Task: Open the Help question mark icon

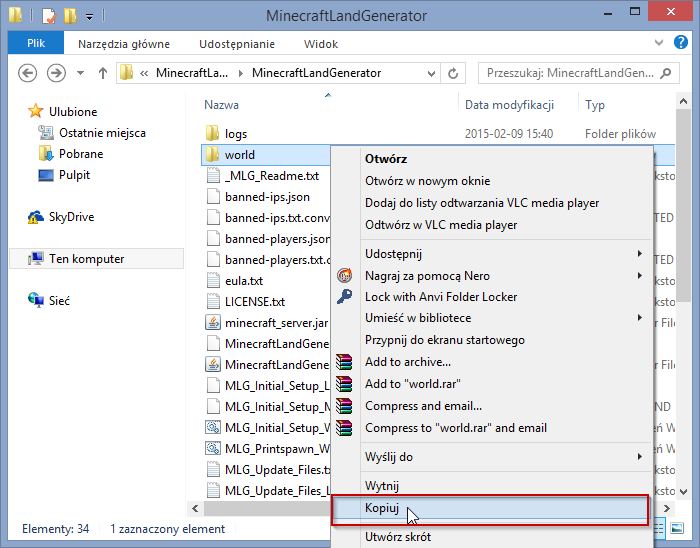Action: pyautogui.click(x=681, y=42)
